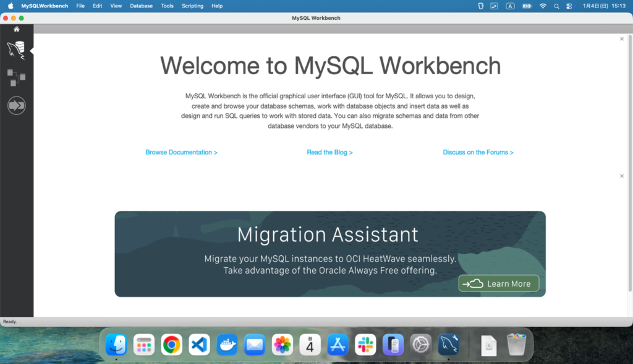The width and height of the screenshot is (633, 364).
Task: Open Google Chrome from the dock
Action: 171,344
